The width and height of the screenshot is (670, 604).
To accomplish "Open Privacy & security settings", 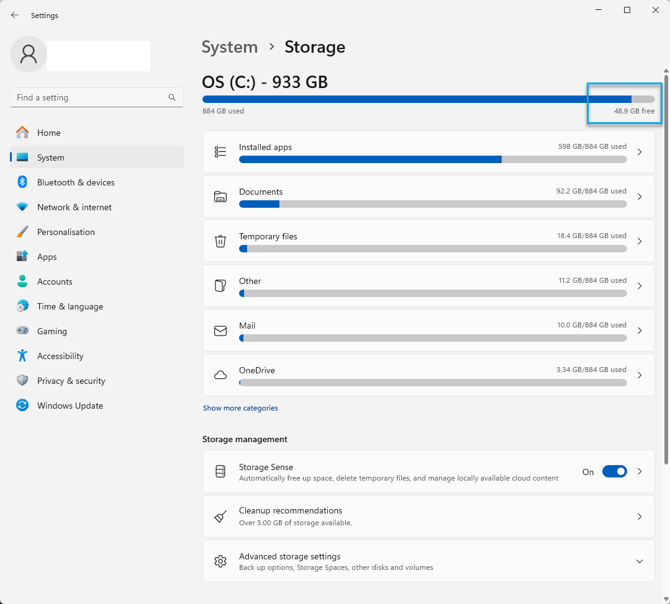I will pos(97,380).
